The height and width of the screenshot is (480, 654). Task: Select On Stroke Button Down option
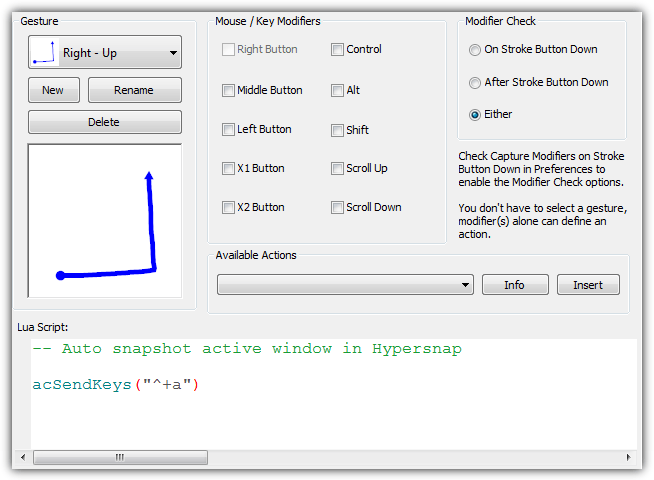475,50
